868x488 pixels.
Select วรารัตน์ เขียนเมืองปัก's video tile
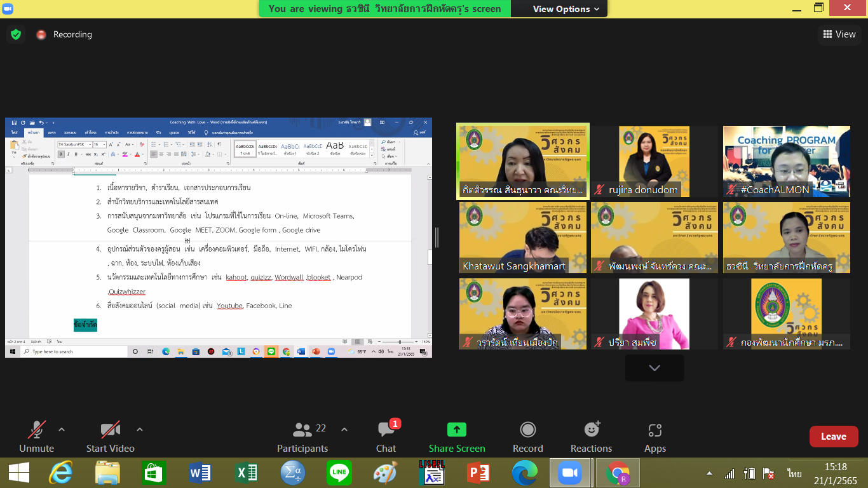[523, 314]
